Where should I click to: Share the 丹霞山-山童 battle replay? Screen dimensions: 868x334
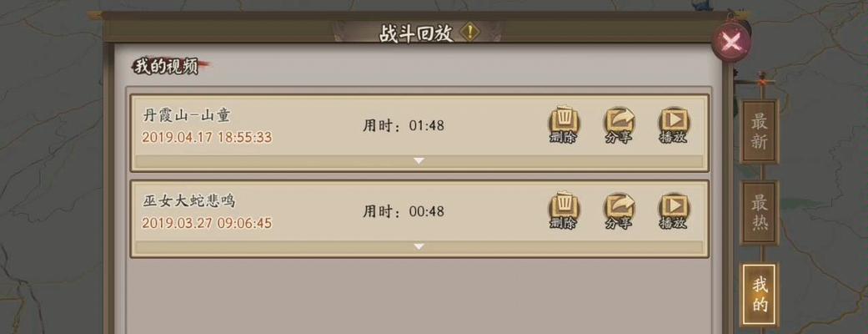(619, 125)
